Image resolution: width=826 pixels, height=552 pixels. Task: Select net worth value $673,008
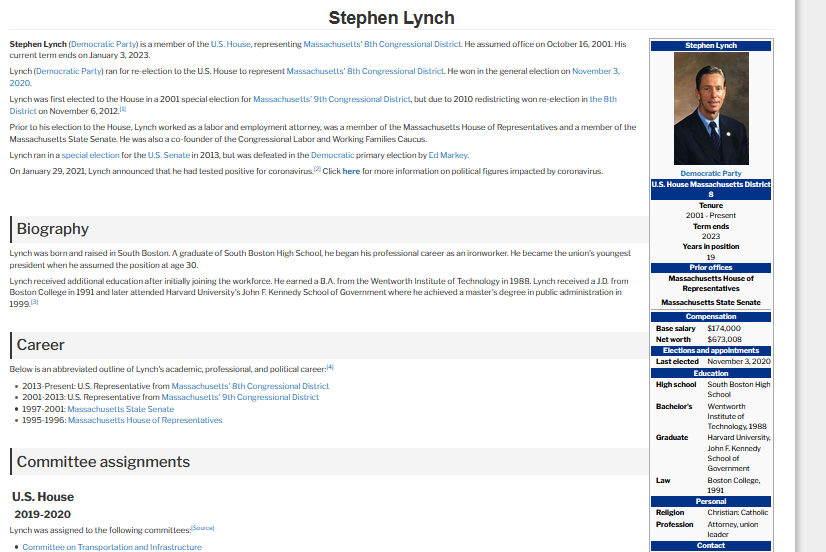pos(724,339)
